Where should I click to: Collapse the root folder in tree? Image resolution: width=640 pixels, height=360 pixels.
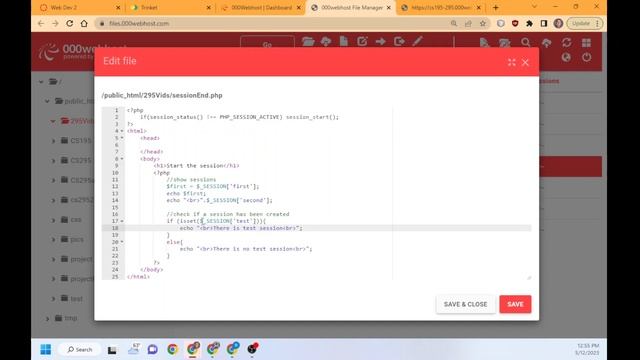41,82
